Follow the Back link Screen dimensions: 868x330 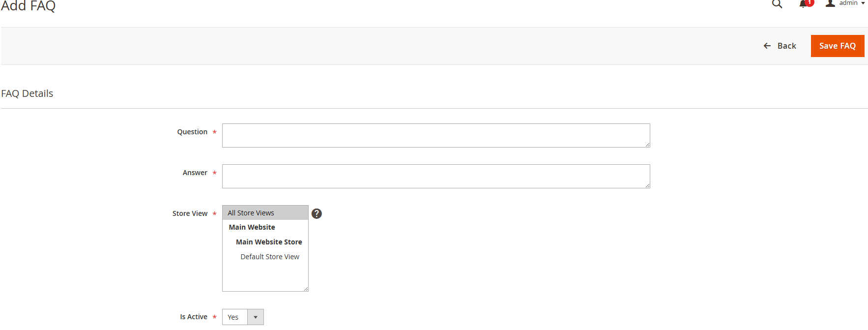785,46
